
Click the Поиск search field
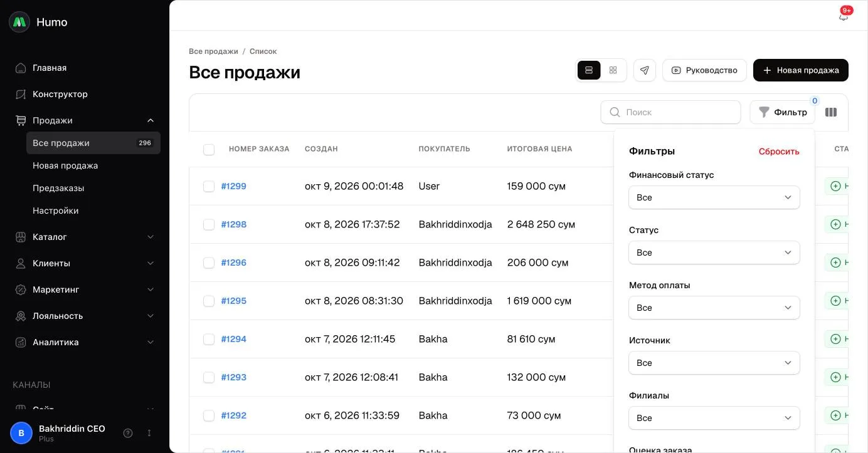coord(670,112)
